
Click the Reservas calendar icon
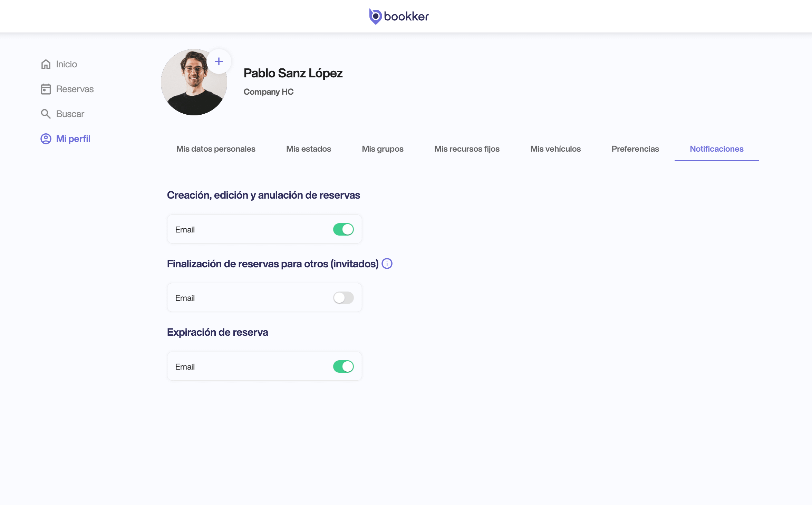(x=46, y=89)
